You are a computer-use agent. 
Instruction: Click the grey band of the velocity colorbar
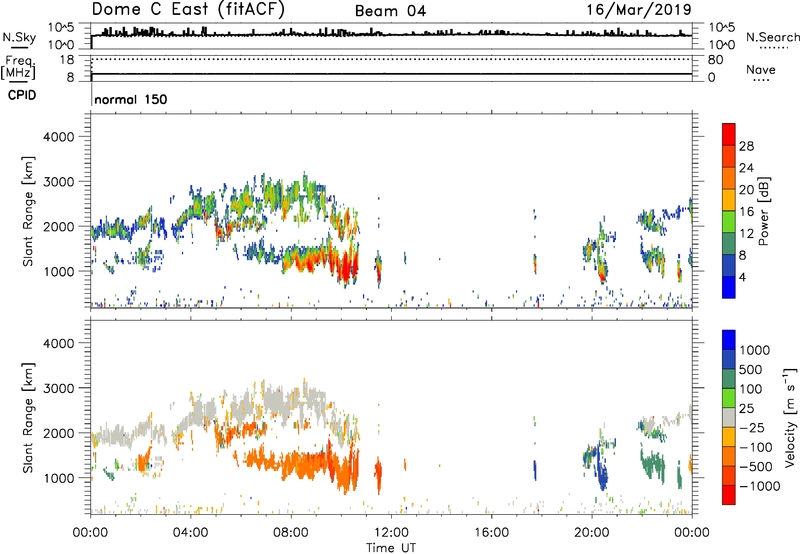click(729, 418)
